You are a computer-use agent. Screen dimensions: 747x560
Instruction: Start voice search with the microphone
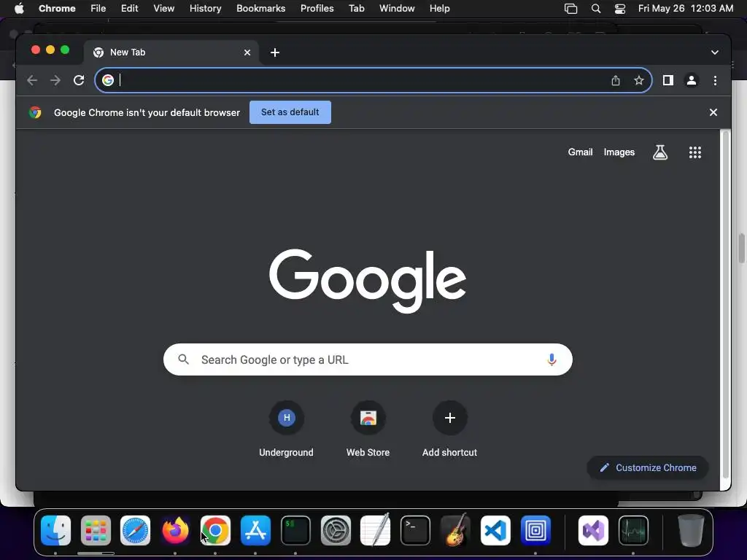[x=551, y=359]
